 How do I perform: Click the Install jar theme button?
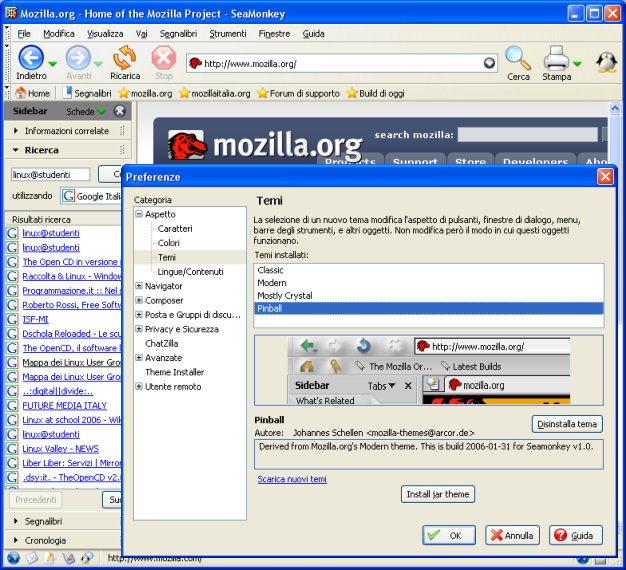point(438,494)
